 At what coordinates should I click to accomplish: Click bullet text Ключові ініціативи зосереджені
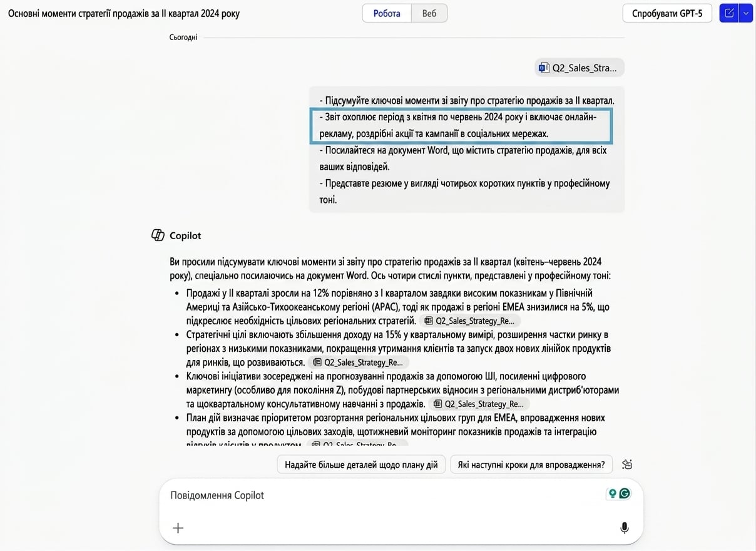[x=402, y=389]
